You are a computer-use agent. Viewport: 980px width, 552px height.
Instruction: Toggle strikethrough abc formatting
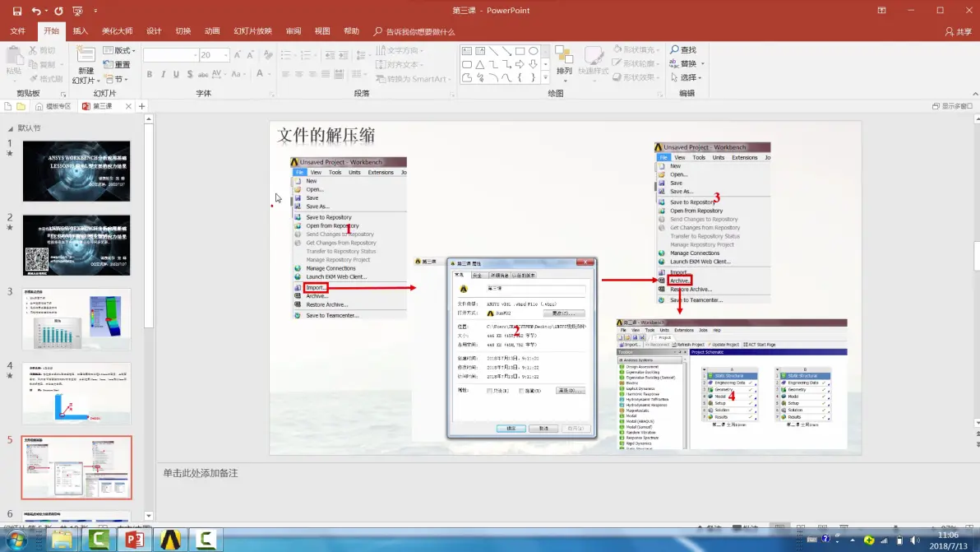point(202,74)
